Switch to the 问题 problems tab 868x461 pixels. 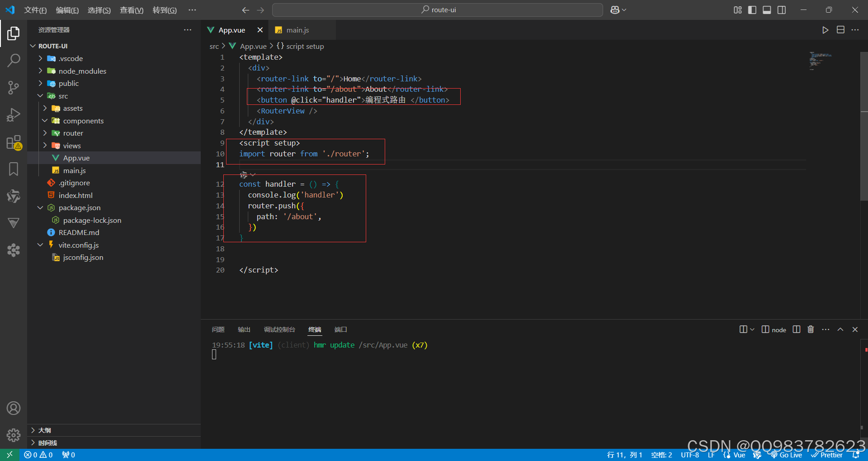click(x=218, y=329)
